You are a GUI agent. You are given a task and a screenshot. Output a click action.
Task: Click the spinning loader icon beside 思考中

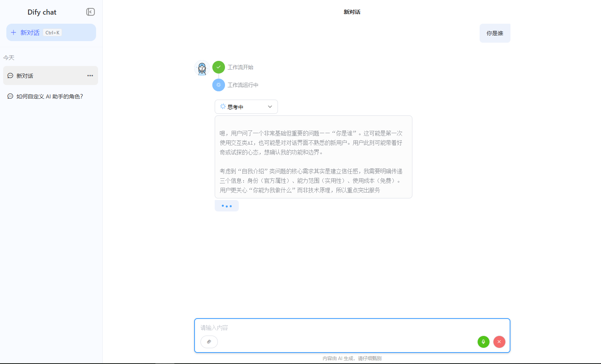pos(223,107)
